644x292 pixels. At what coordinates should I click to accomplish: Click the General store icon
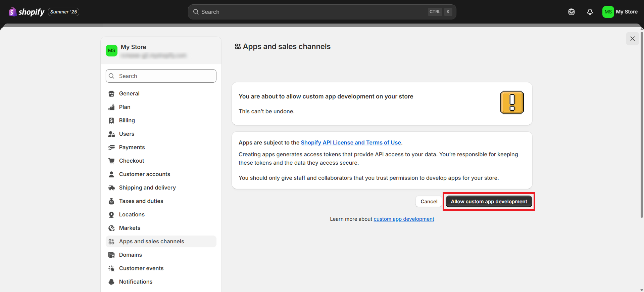111,94
